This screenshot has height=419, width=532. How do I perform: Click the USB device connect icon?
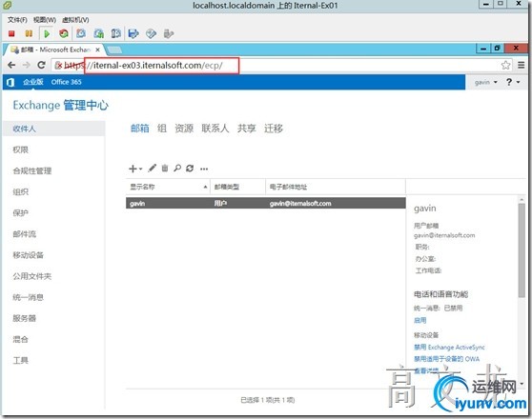169,33
